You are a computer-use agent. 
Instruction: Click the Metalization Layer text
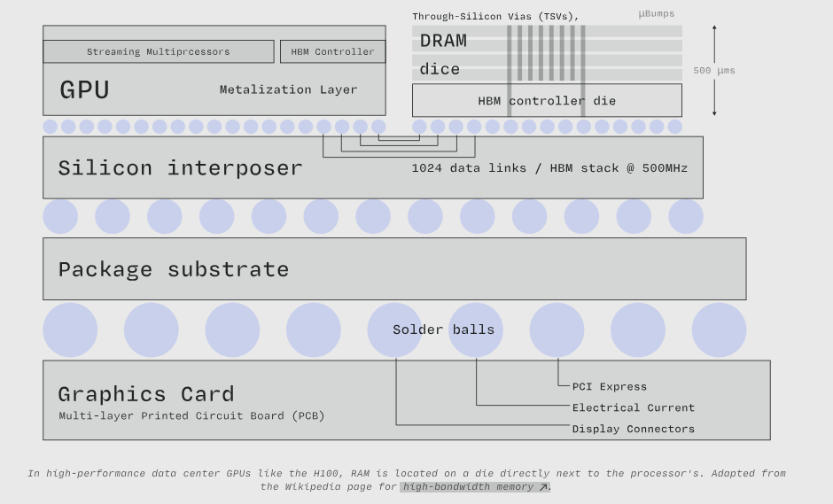[x=288, y=89]
